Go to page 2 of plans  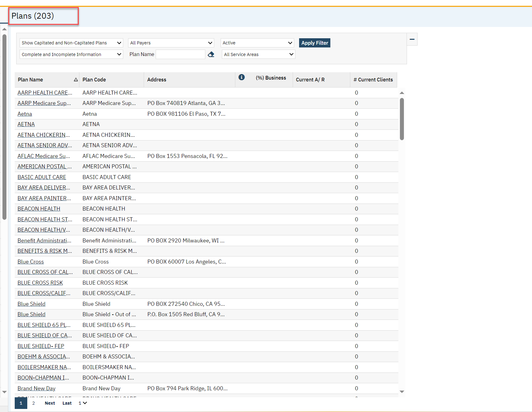pos(34,403)
